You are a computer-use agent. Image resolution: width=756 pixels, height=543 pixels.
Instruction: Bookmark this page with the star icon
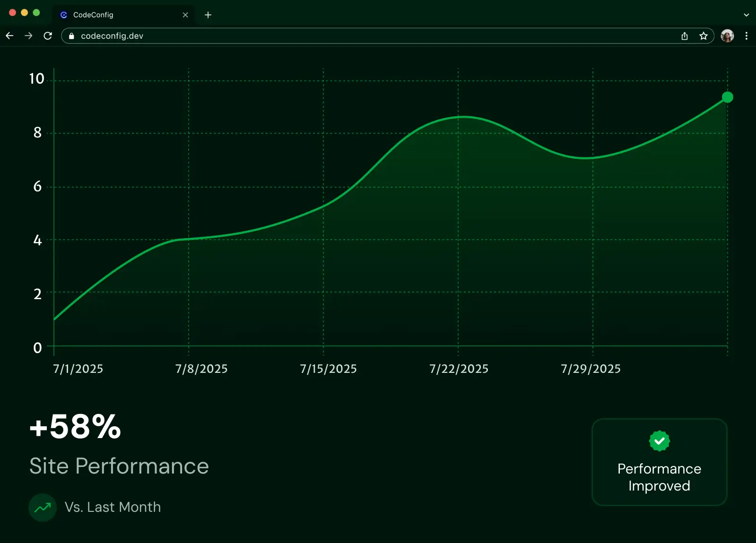[704, 36]
